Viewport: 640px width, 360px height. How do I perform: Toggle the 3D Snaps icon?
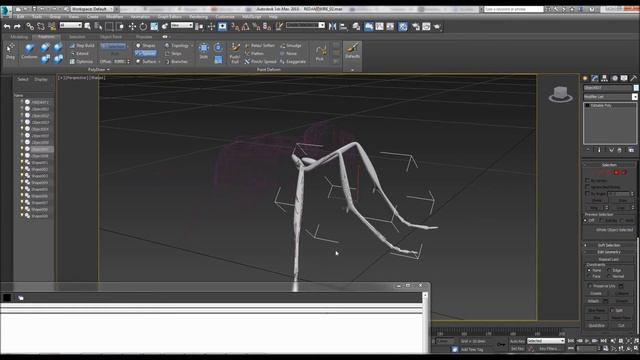tap(235, 27)
